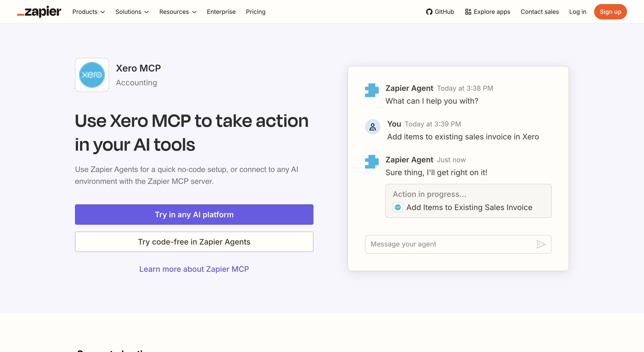
Task: Go to Contact sales
Action: point(539,12)
